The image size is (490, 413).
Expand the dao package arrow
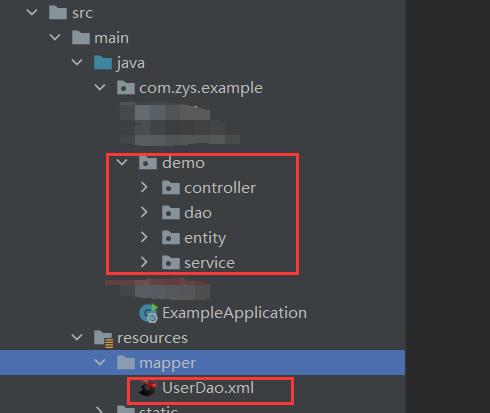(144, 212)
